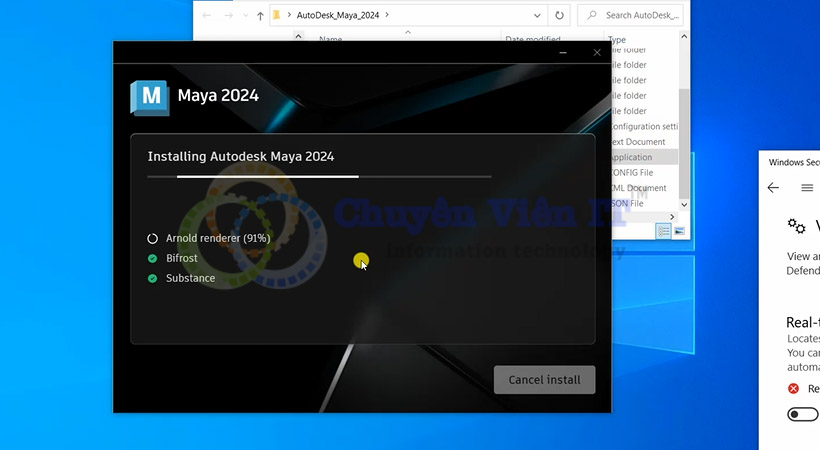Open the Windows Security hamburger menu

point(807,188)
